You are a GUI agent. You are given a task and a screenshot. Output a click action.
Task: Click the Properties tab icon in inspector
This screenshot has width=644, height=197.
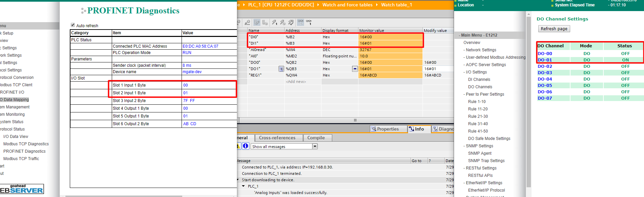pos(374,129)
